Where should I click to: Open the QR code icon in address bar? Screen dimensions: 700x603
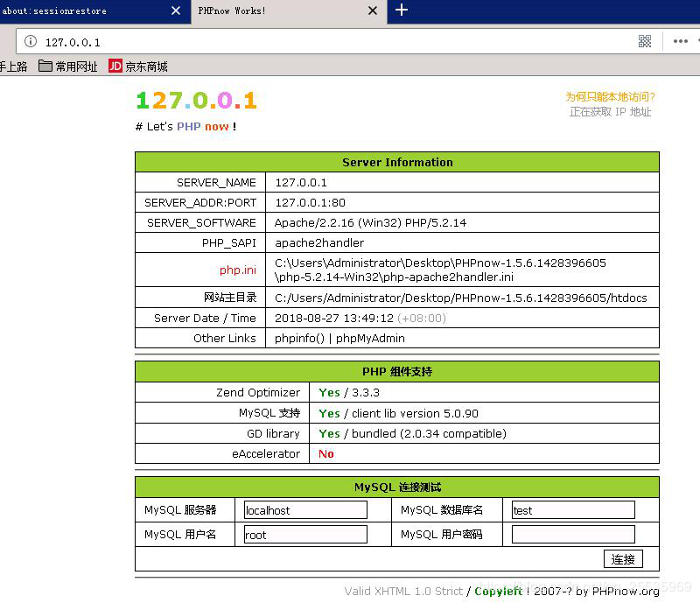(645, 41)
